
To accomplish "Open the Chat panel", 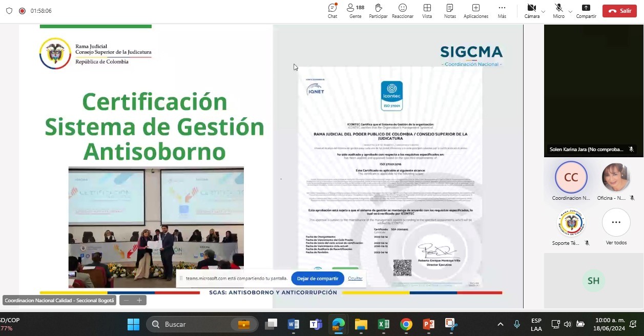I will tap(333, 10).
